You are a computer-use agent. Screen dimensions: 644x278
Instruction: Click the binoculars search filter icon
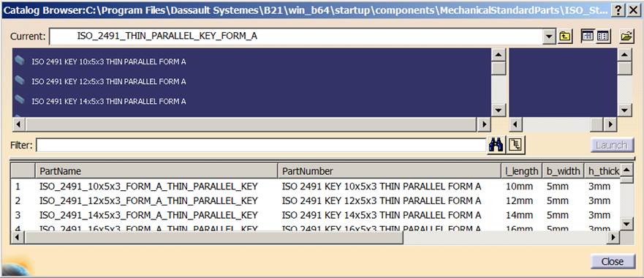tap(496, 145)
